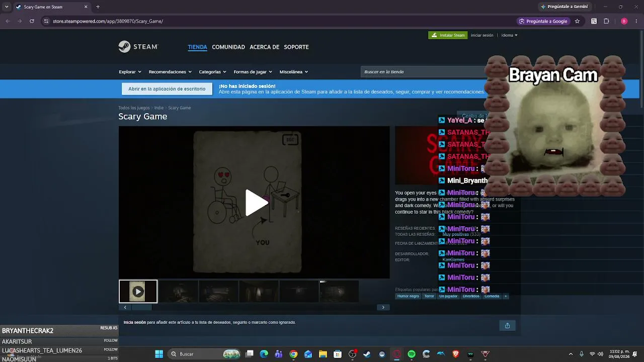Open Microsoft Store from the taskbar

338,354
